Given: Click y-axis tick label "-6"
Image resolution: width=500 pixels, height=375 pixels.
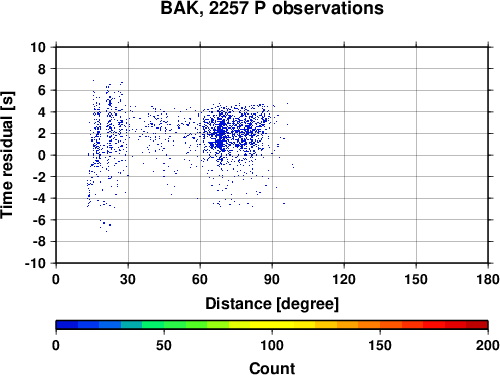Looking at the screenshot, I should coord(39,220).
